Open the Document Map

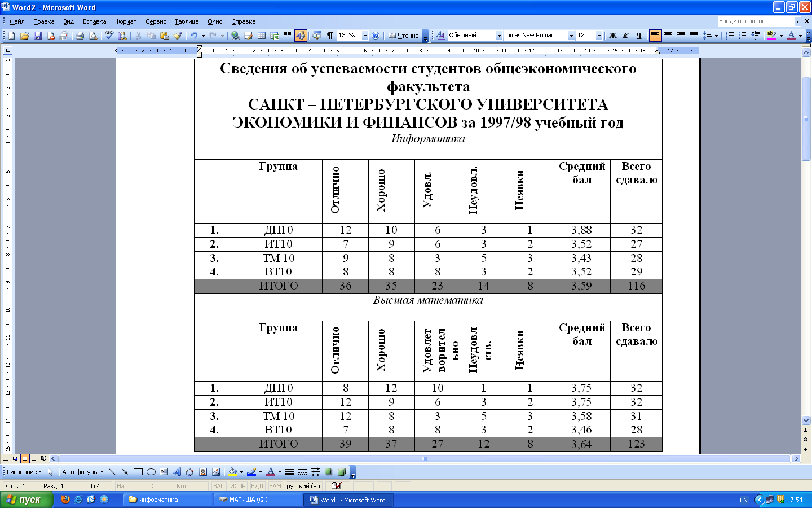tap(316, 36)
